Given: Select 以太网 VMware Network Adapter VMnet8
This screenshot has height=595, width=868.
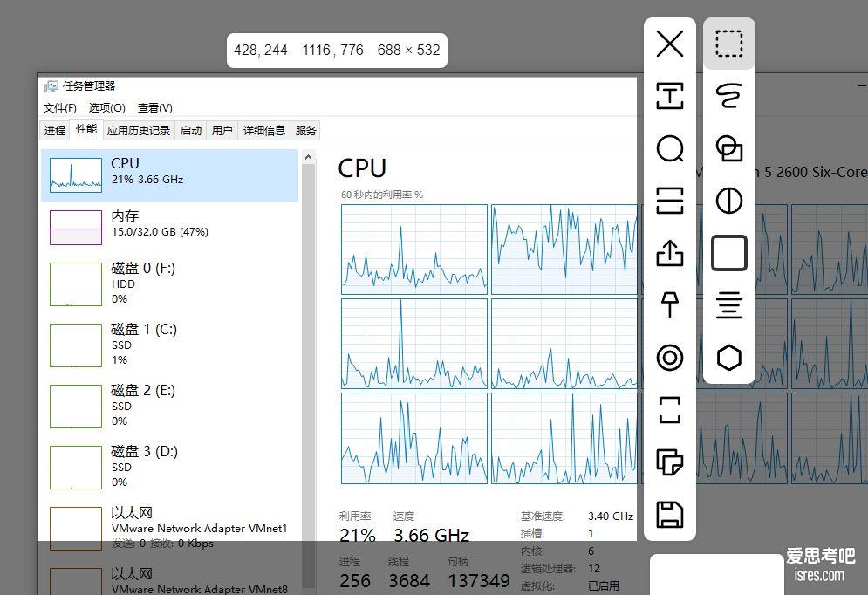Looking at the screenshot, I should [170, 579].
